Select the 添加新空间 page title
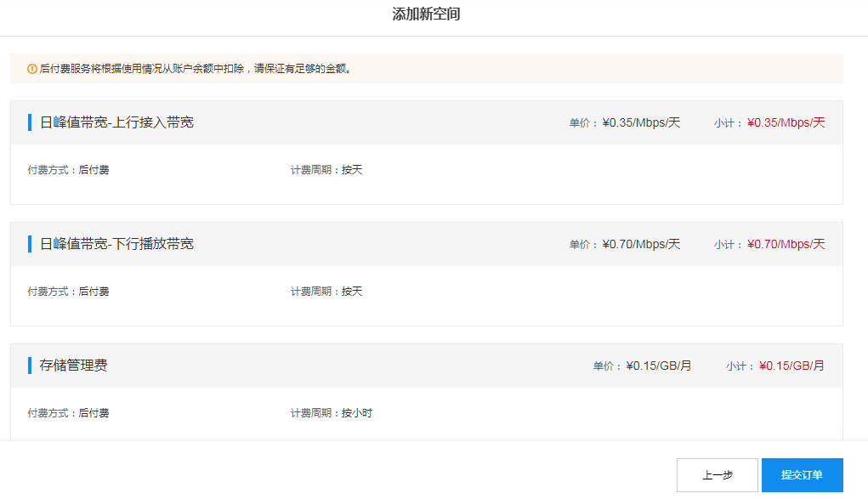This screenshot has width=868, height=499. (426, 14)
